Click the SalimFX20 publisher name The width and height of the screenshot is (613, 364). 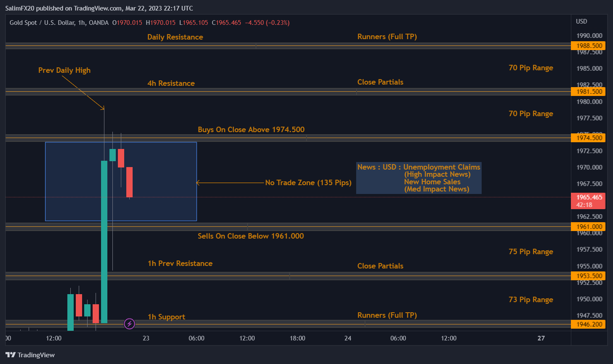point(20,8)
